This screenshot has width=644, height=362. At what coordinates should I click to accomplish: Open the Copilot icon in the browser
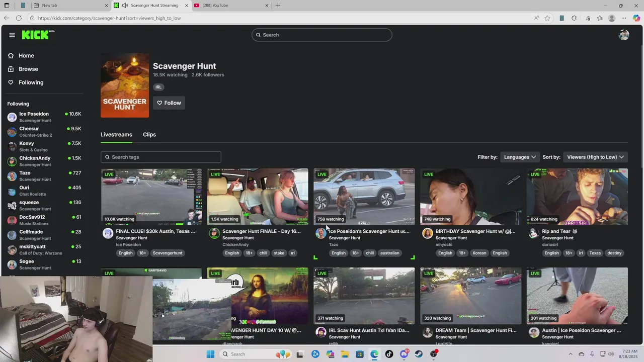(x=636, y=18)
